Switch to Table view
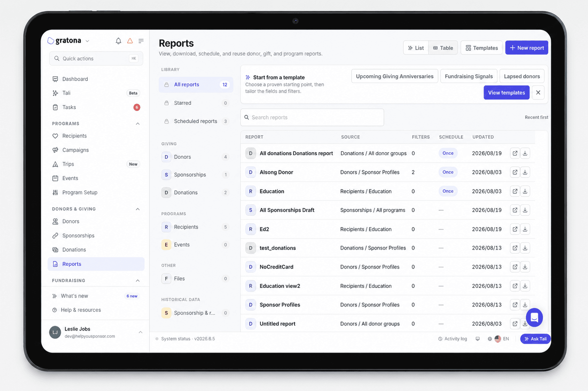This screenshot has height=391, width=588. tap(443, 48)
